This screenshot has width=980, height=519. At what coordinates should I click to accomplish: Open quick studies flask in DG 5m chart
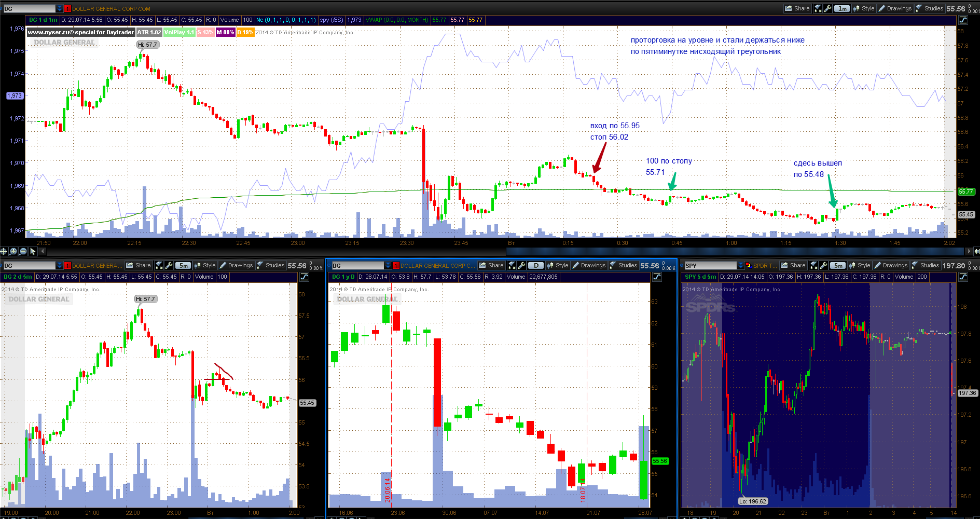pyautogui.click(x=159, y=265)
